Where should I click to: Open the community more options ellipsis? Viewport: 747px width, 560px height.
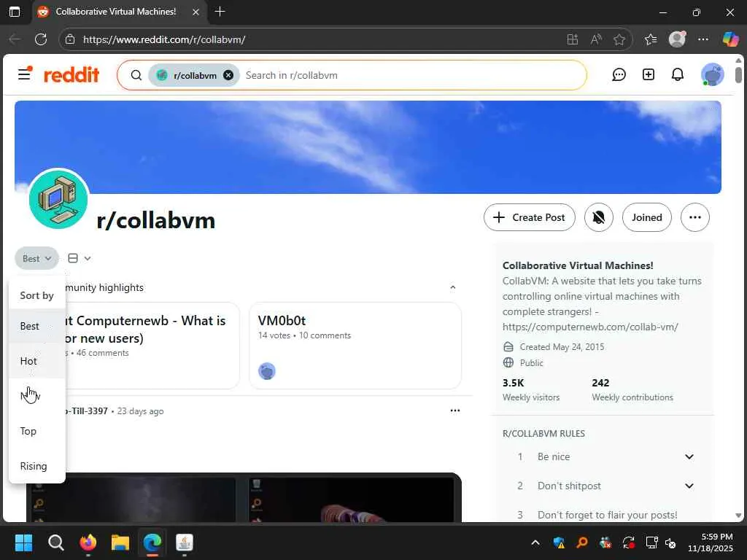pyautogui.click(x=695, y=217)
